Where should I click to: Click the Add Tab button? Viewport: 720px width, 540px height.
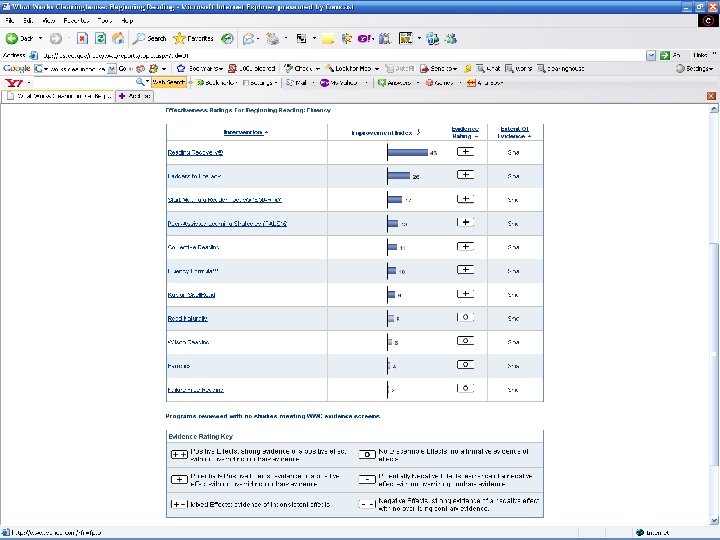(134, 96)
